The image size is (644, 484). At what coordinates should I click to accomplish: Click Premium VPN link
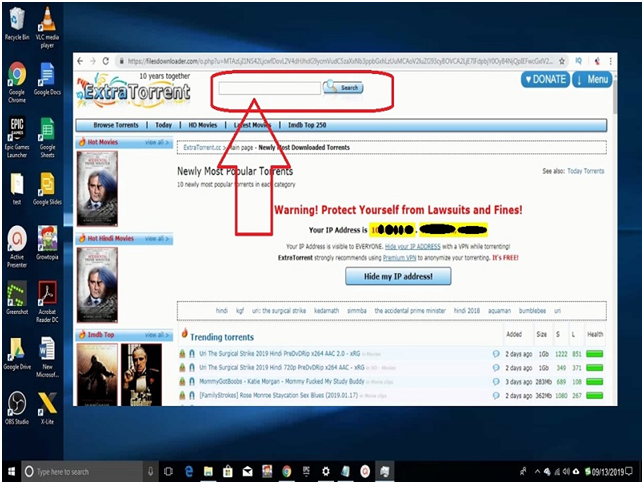coord(400,258)
